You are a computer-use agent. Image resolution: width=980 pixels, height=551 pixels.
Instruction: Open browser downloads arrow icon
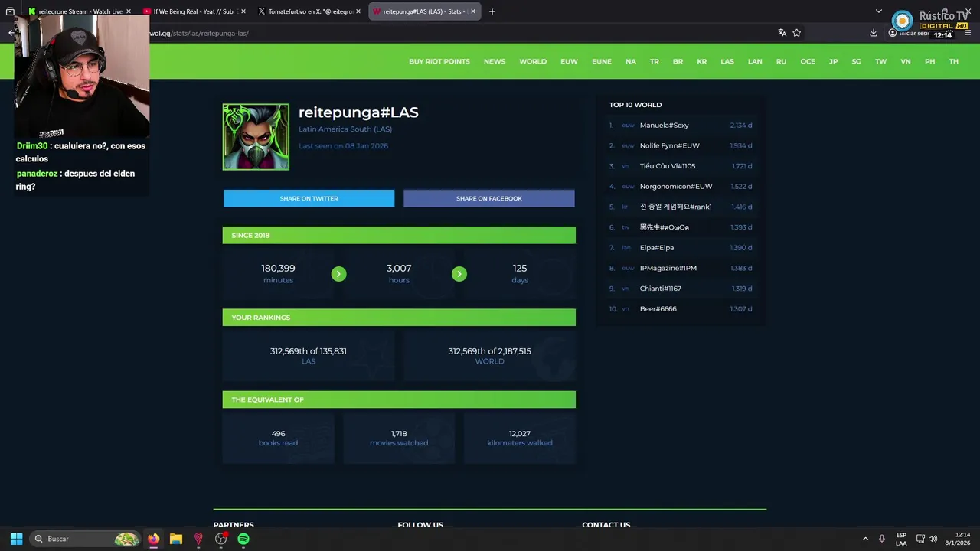[x=874, y=33]
